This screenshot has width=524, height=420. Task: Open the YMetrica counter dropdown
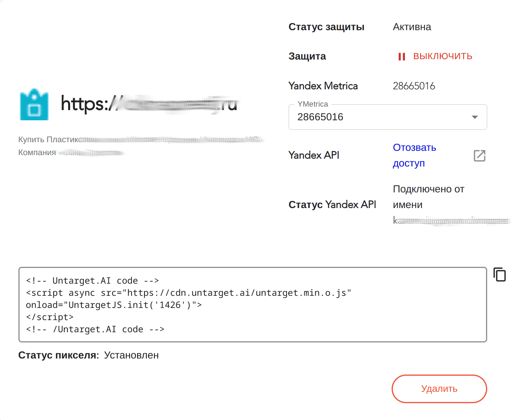click(x=388, y=117)
